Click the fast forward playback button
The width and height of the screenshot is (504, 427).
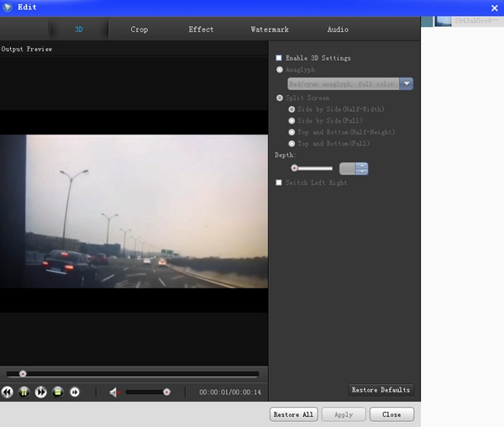point(41,392)
